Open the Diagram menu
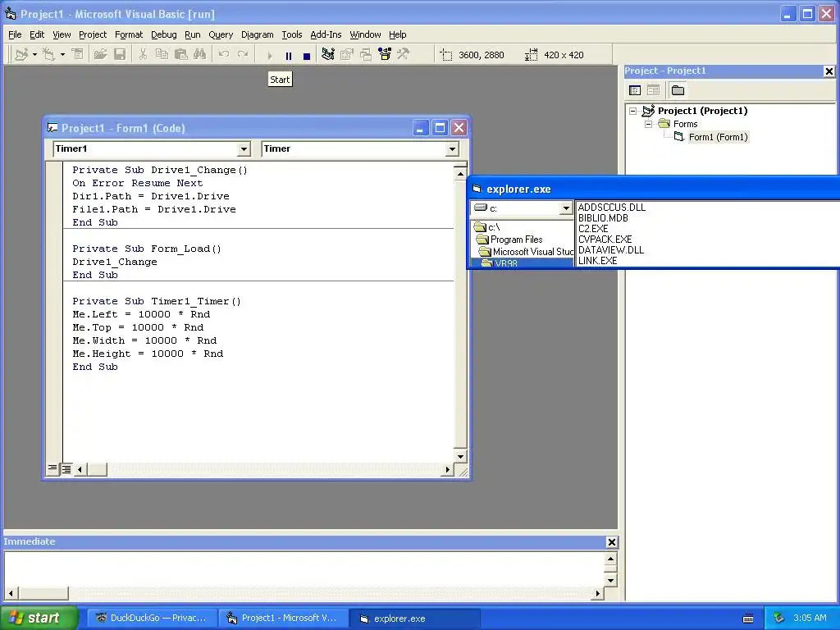Screen dimensions: 840x630 pos(257,34)
